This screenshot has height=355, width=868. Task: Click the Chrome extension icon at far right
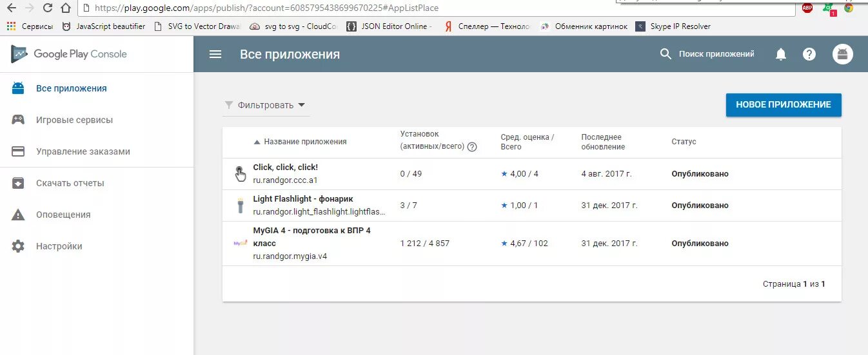(x=849, y=8)
